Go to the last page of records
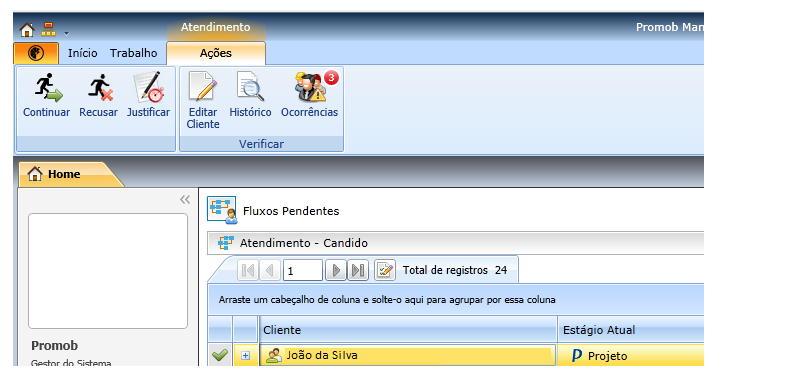Screen dimensions: 787x371 (358, 271)
